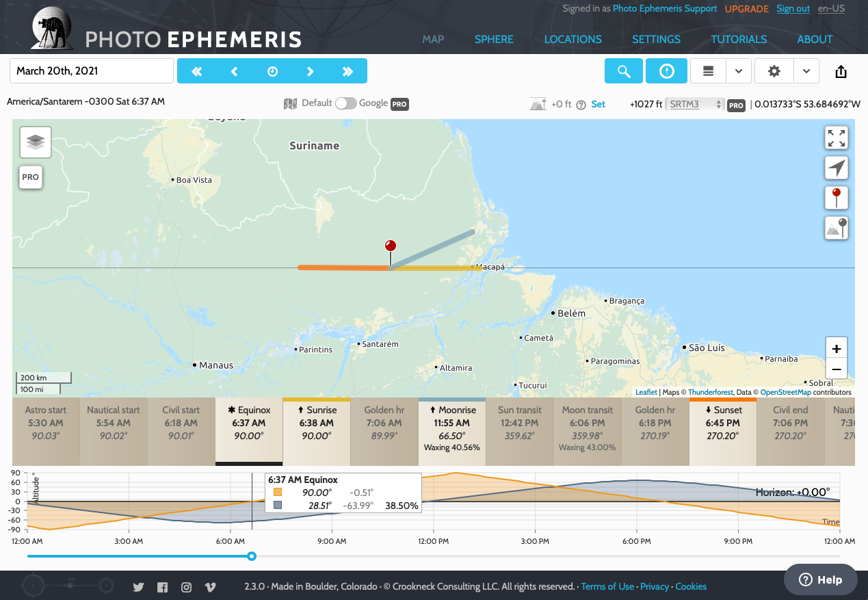868x600 pixels.
Task: Click the locate me arrow button
Action: [x=836, y=168]
